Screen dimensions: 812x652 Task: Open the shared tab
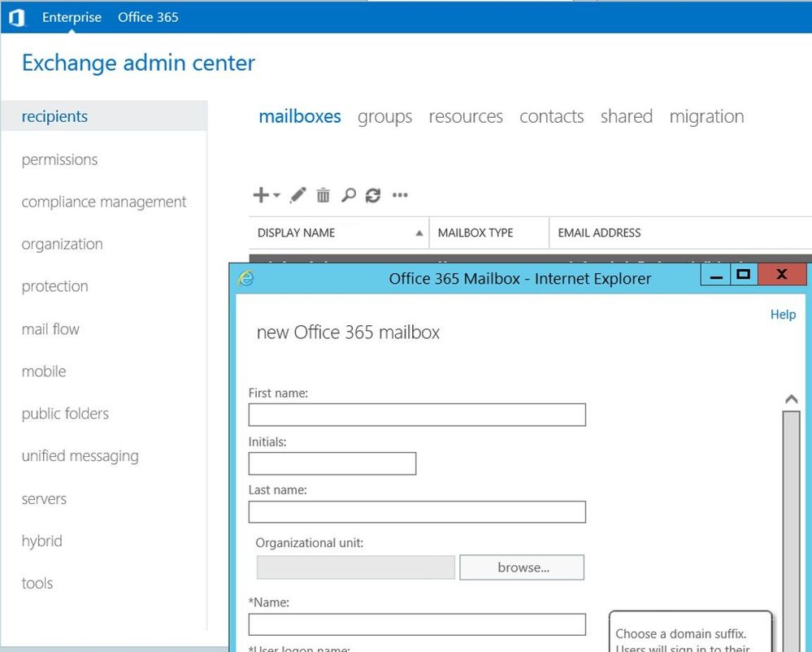[x=627, y=116]
